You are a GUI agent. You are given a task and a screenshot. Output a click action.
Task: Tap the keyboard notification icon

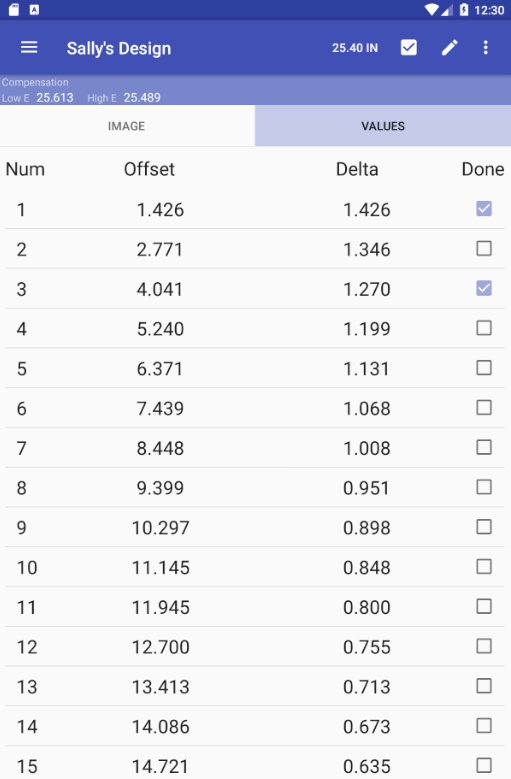[34, 9]
